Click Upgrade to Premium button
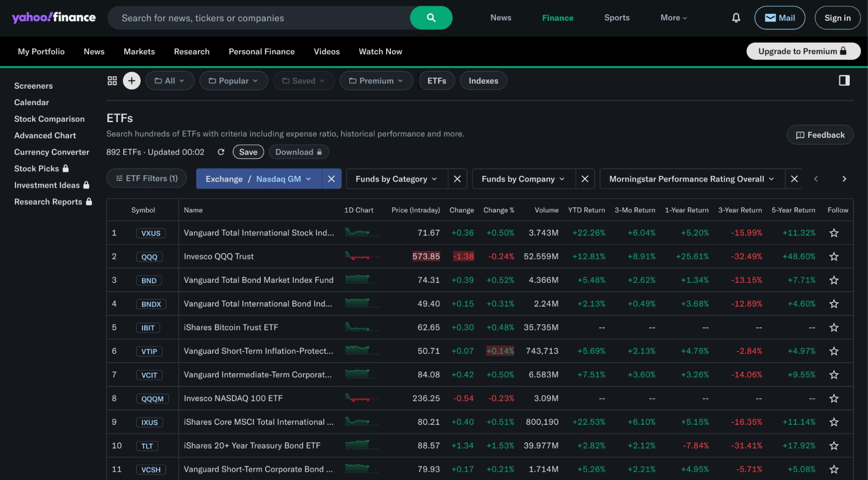Image resolution: width=868 pixels, height=480 pixels. 803,51
